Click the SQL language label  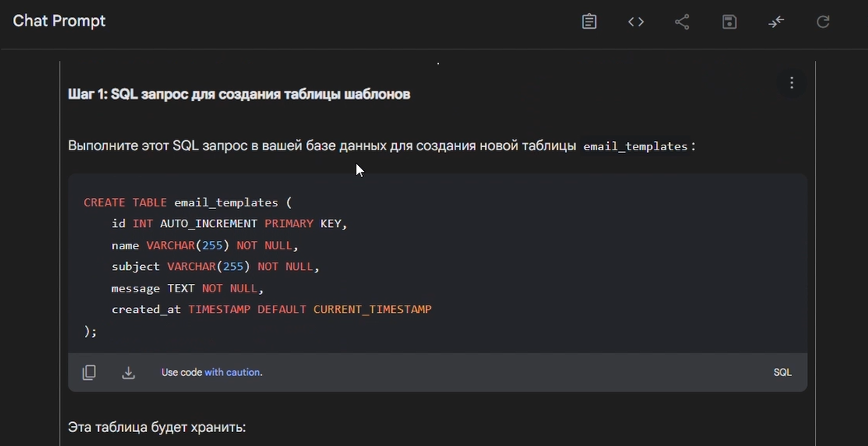(x=782, y=372)
